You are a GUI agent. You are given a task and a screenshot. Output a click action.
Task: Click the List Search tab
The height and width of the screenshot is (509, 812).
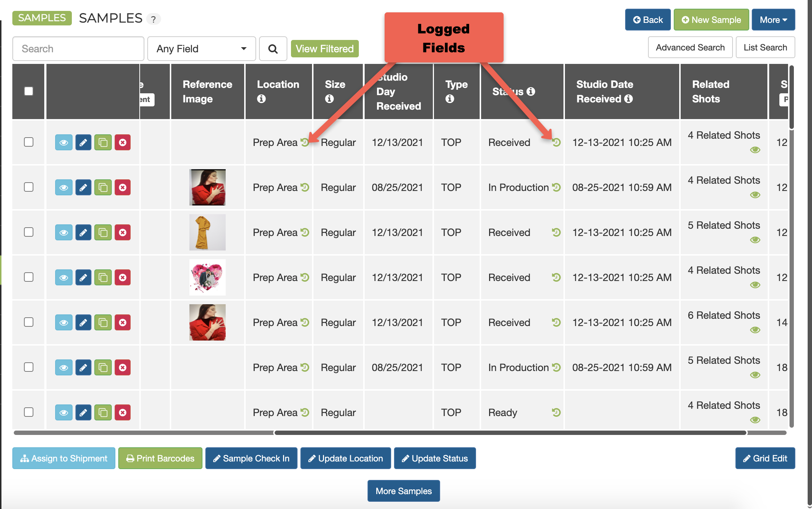[x=765, y=48]
